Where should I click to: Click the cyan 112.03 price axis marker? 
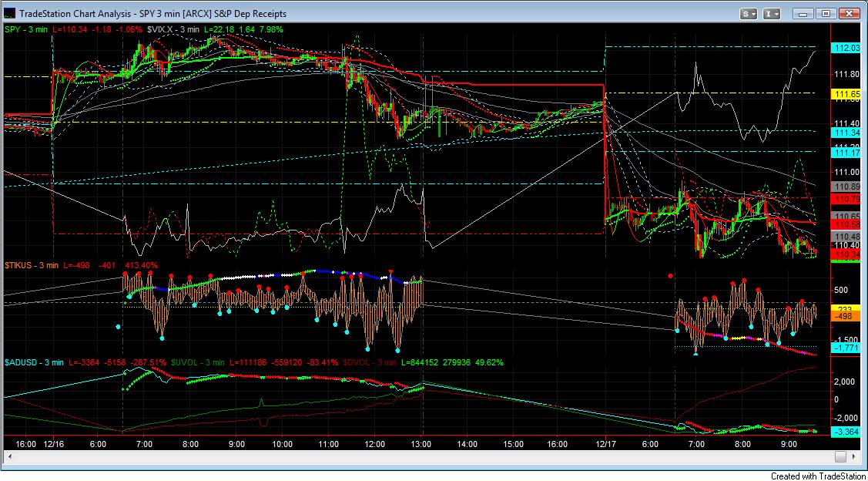pyautogui.click(x=845, y=49)
